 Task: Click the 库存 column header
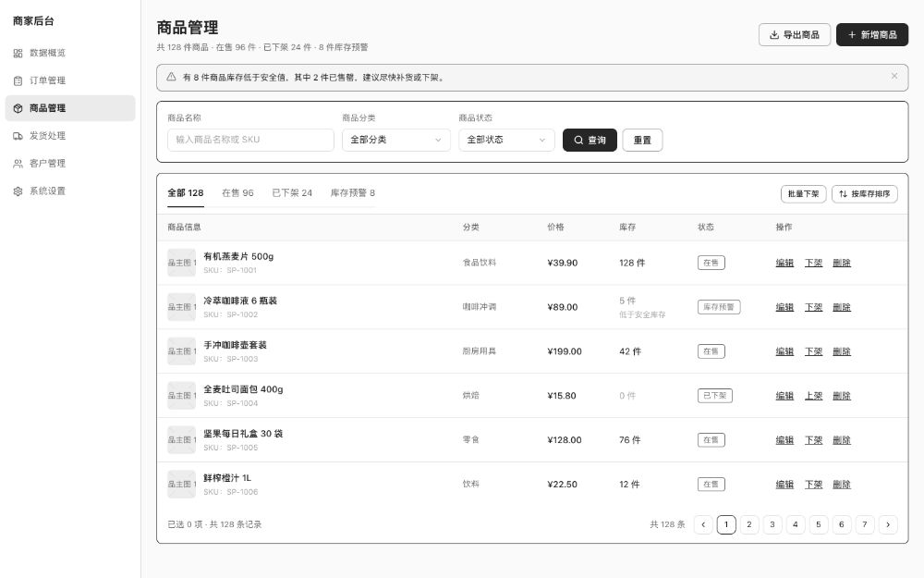coord(627,228)
